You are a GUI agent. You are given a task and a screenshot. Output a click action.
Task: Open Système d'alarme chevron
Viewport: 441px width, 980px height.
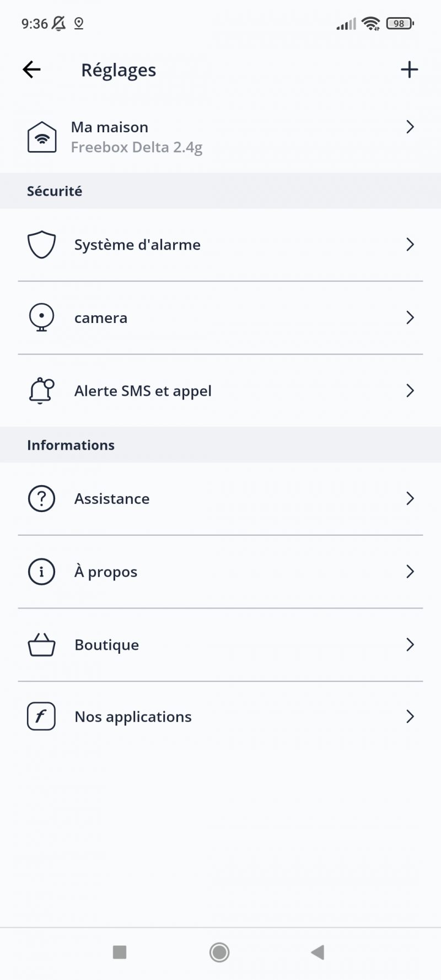point(410,245)
